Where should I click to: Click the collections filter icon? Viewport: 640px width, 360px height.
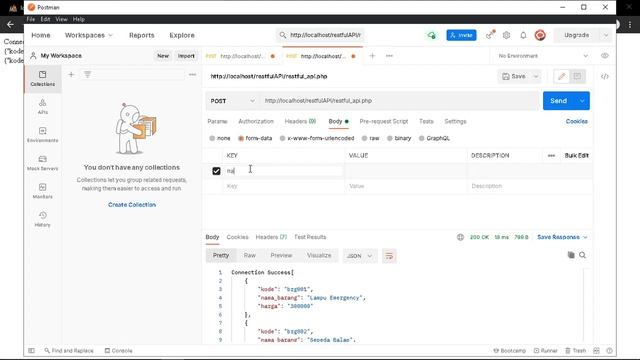click(x=87, y=74)
